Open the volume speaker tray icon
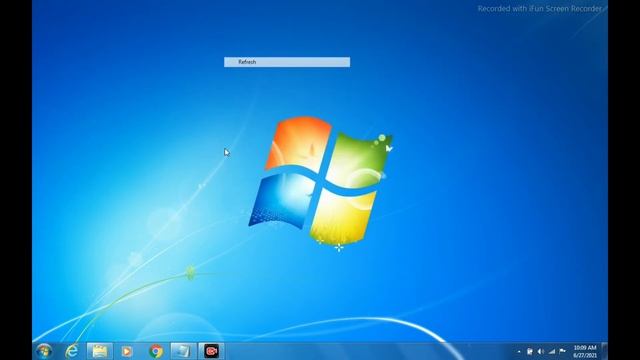Screen dimensions: 640x360 [540, 351]
